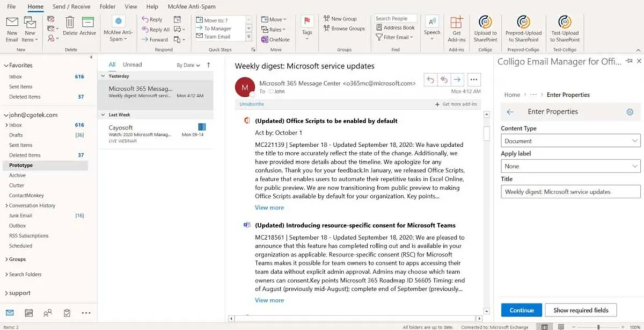This screenshot has height=330, width=644.
Task: Open more actions ellipsis in reading pane
Action: point(473,80)
